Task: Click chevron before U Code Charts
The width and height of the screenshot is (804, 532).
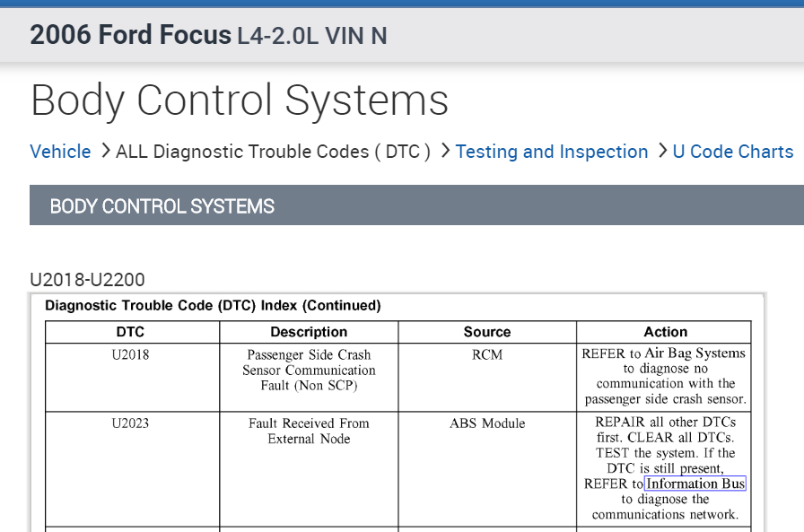Action: click(662, 152)
